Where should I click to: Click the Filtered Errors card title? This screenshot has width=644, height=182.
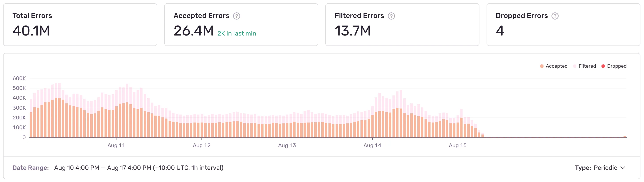[x=359, y=16]
